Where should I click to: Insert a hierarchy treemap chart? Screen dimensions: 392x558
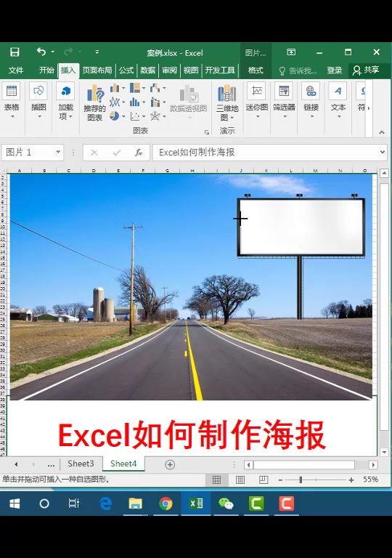(x=137, y=88)
